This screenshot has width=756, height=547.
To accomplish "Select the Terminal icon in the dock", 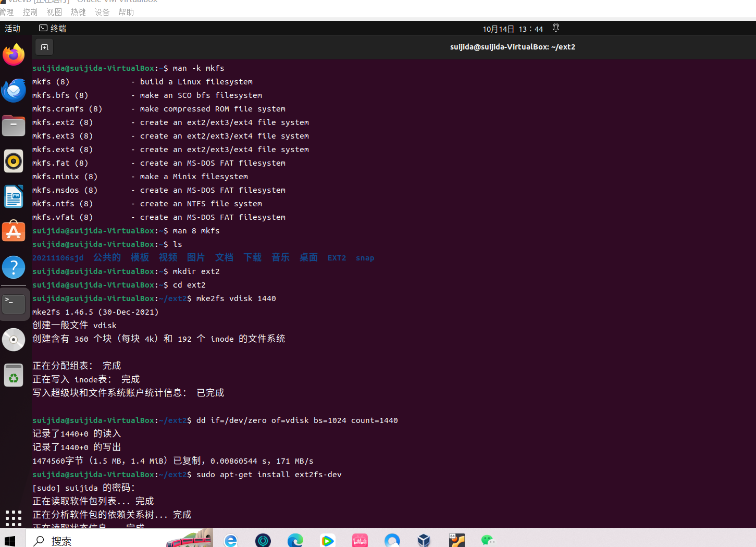I will (14, 304).
